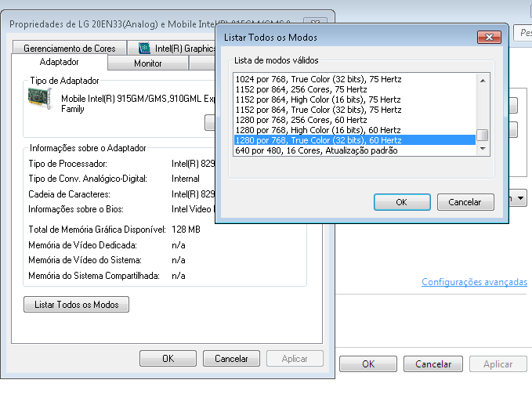Select 1152 por 864, 256 Cores mode

click(x=355, y=89)
